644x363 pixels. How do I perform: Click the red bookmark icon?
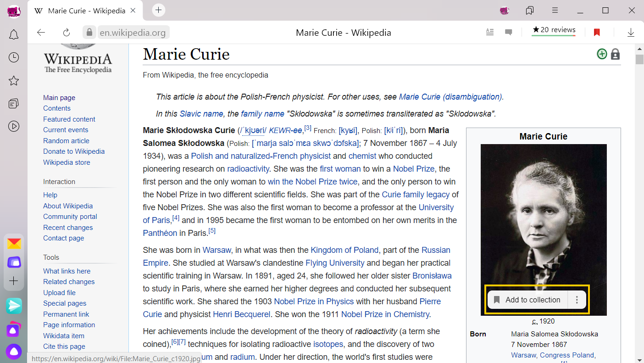click(597, 32)
